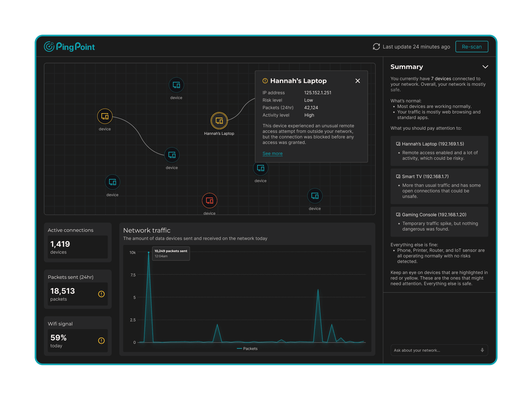Select device node above Active connections
Screen dimensions: 532x400
coord(112,182)
